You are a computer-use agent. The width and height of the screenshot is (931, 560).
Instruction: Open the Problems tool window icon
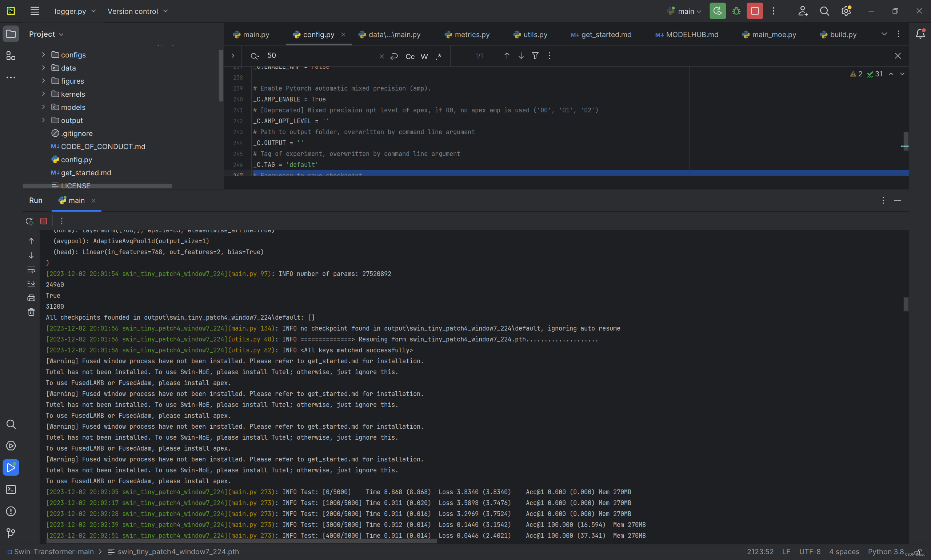pyautogui.click(x=11, y=511)
